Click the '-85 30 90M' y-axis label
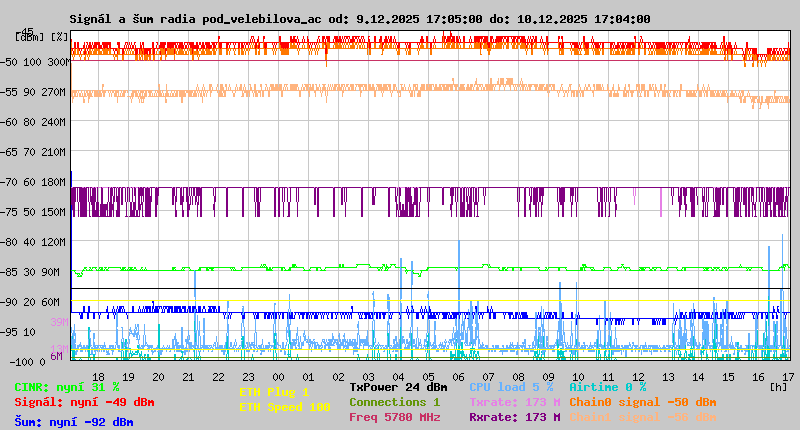The image size is (800, 430). (x=31, y=272)
